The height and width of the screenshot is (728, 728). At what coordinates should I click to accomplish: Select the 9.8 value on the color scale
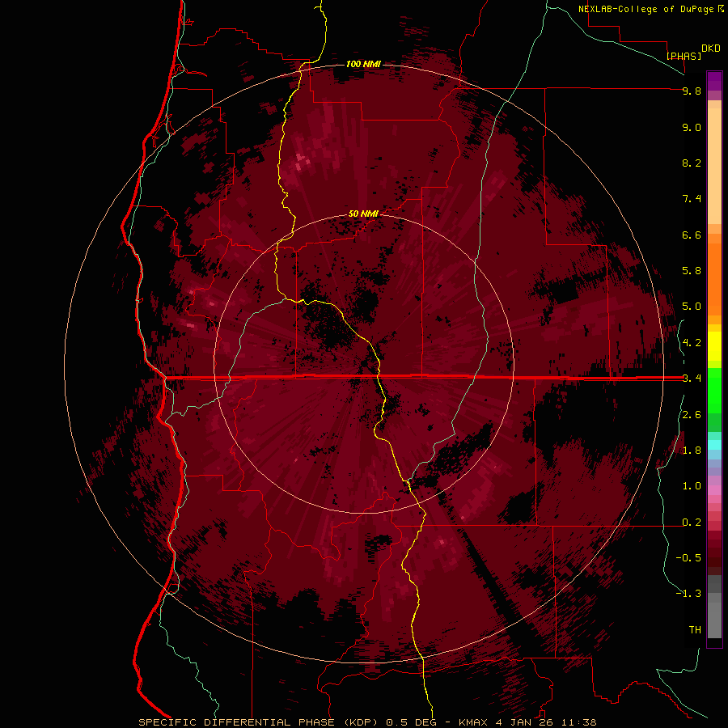pyautogui.click(x=692, y=91)
